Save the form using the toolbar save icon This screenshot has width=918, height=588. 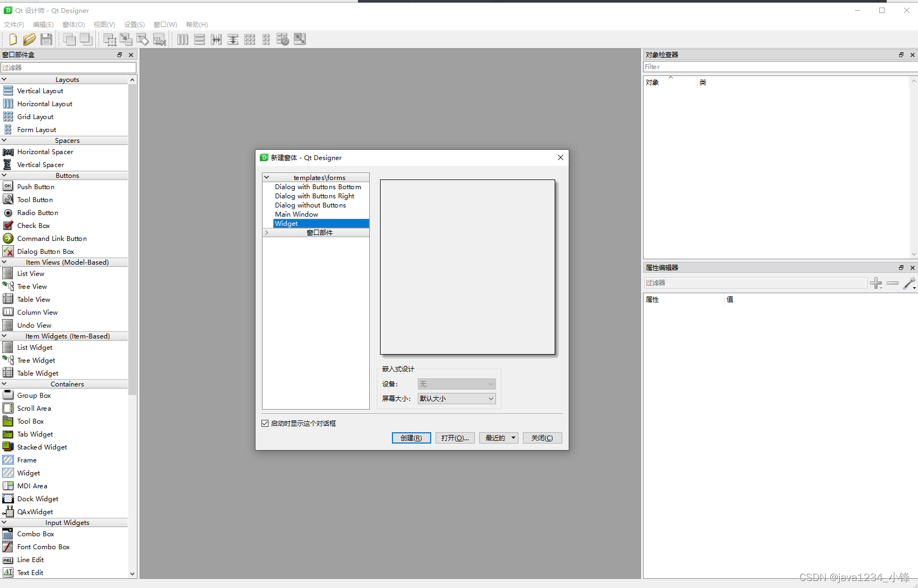pyautogui.click(x=46, y=39)
